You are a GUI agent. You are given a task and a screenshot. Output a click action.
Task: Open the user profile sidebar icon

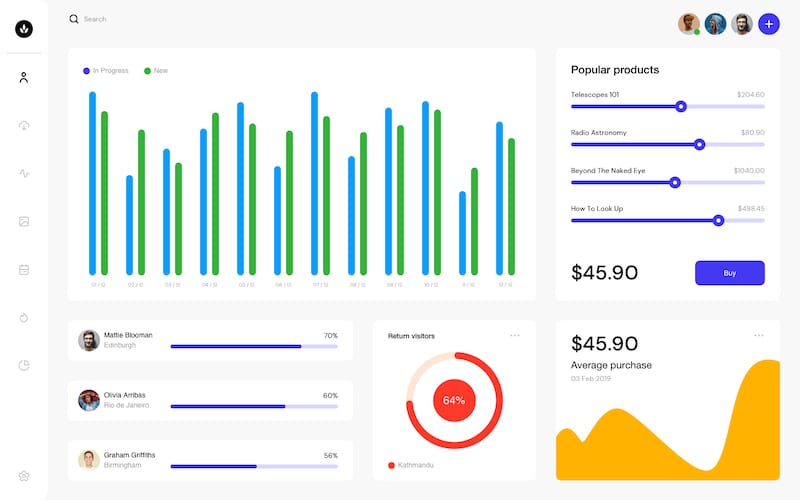24,77
